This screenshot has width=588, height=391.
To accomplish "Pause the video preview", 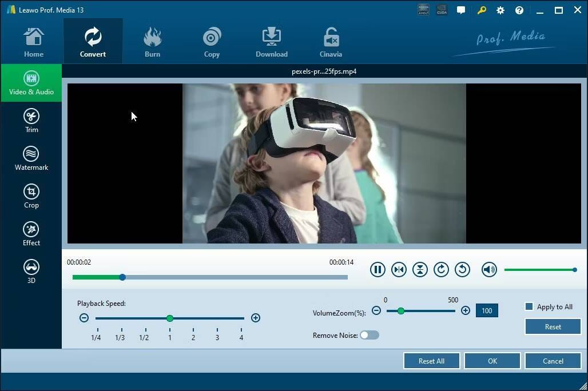I will coord(378,269).
